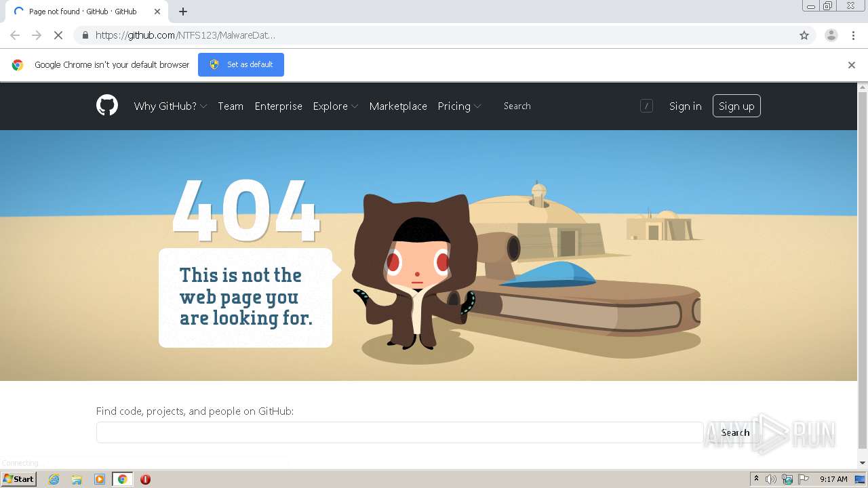This screenshot has height=488, width=868.
Task: Expand the Why GitHub? menu
Action: [170, 106]
